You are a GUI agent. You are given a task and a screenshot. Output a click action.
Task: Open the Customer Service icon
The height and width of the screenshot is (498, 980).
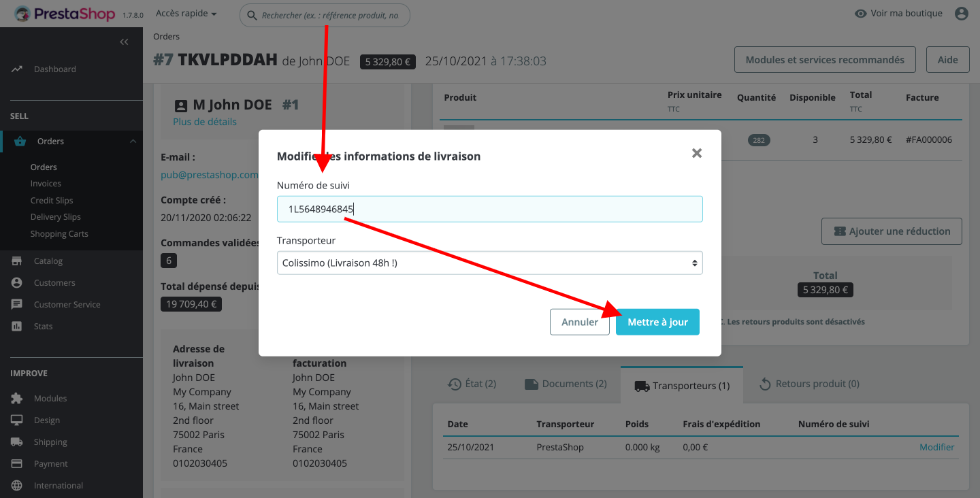15,304
